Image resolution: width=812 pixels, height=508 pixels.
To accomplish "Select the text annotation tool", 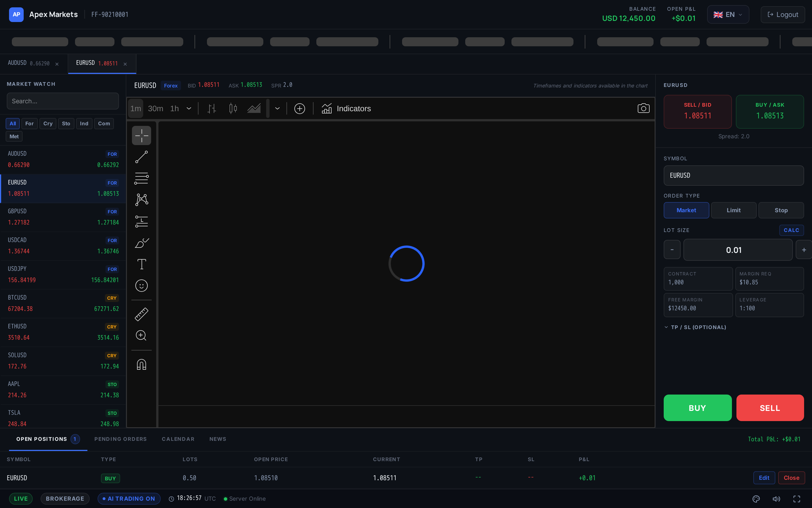I will click(x=141, y=264).
